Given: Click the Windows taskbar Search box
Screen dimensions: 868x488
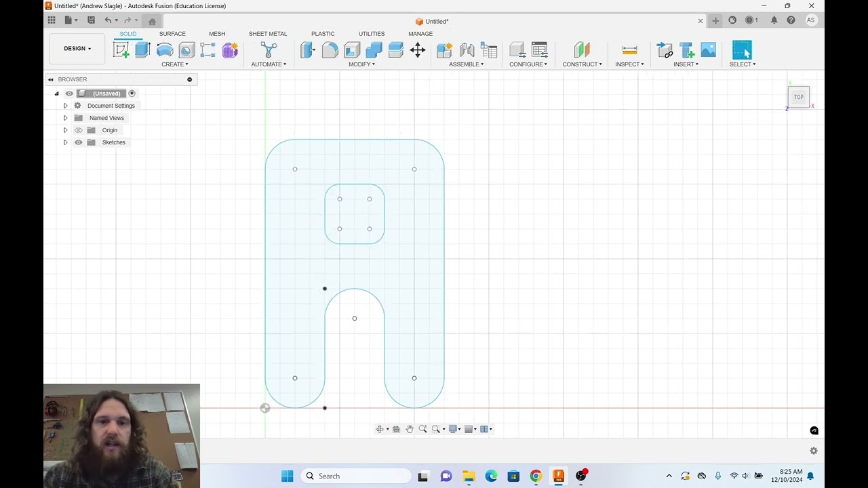Looking at the screenshot, I should [x=355, y=476].
